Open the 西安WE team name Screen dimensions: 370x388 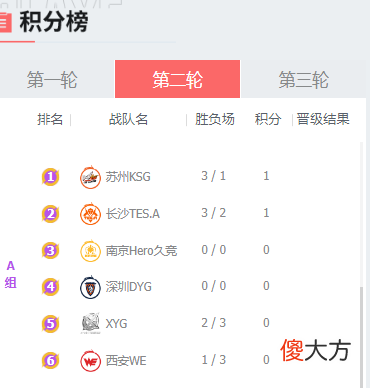click(x=126, y=361)
